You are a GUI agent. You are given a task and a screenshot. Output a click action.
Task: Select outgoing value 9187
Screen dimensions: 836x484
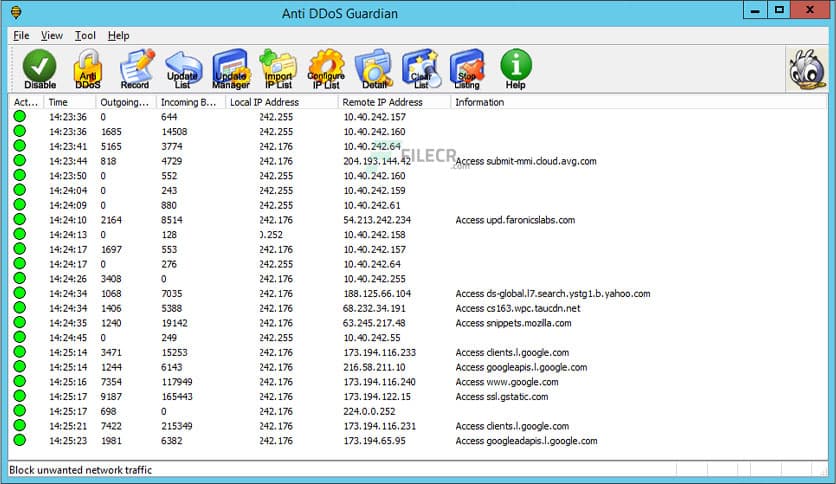[111, 397]
